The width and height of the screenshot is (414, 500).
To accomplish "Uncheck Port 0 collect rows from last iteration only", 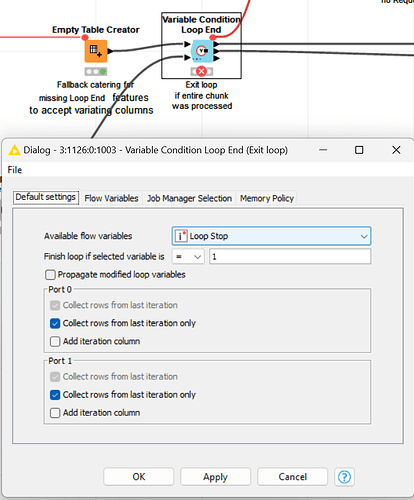I will click(55, 323).
